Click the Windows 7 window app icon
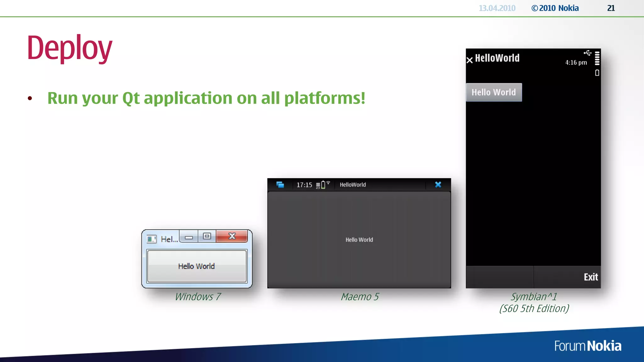644x362 pixels. pyautogui.click(x=151, y=239)
